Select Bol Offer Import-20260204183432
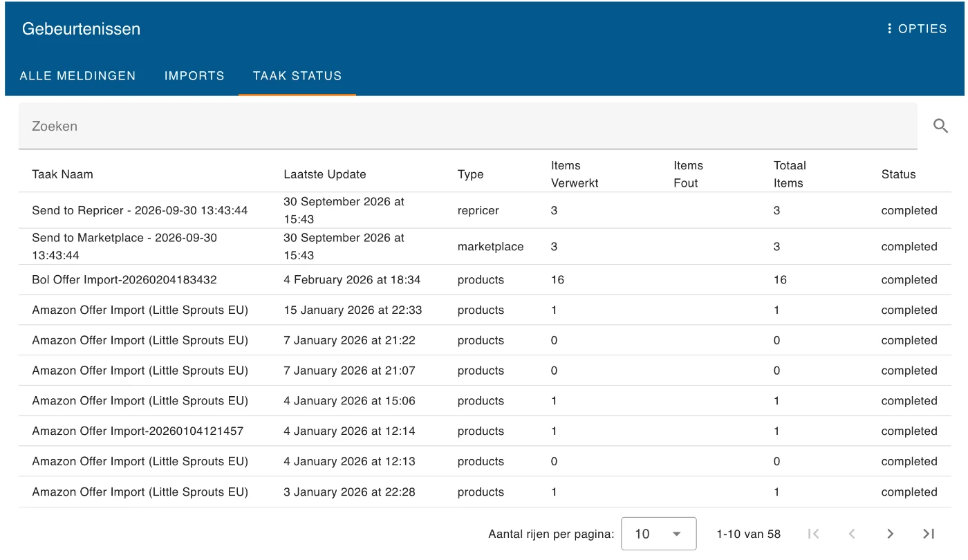 pyautogui.click(x=124, y=280)
